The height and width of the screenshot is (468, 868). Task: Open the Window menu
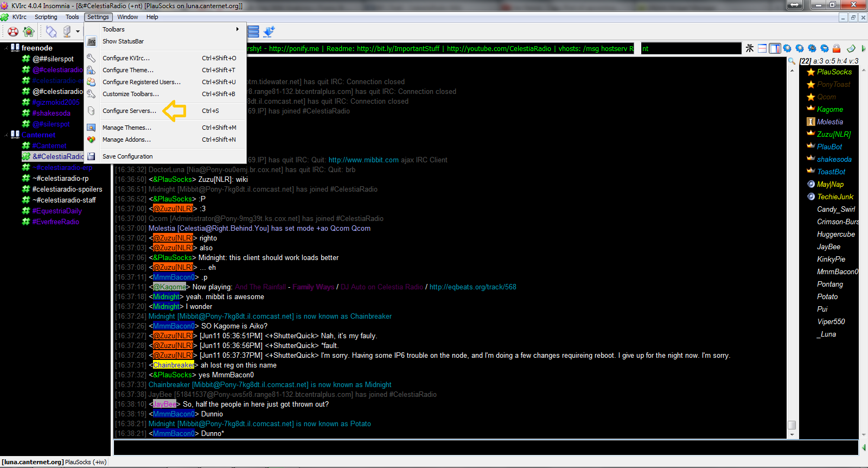click(x=127, y=17)
